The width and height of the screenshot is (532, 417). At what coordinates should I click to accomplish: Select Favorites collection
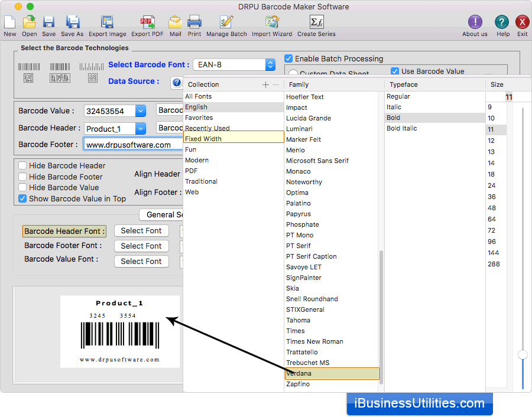tap(233, 118)
